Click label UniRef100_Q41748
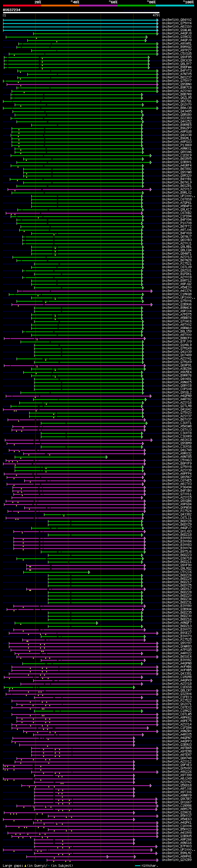Viewport: 197px width, 868px height. (177, 450)
